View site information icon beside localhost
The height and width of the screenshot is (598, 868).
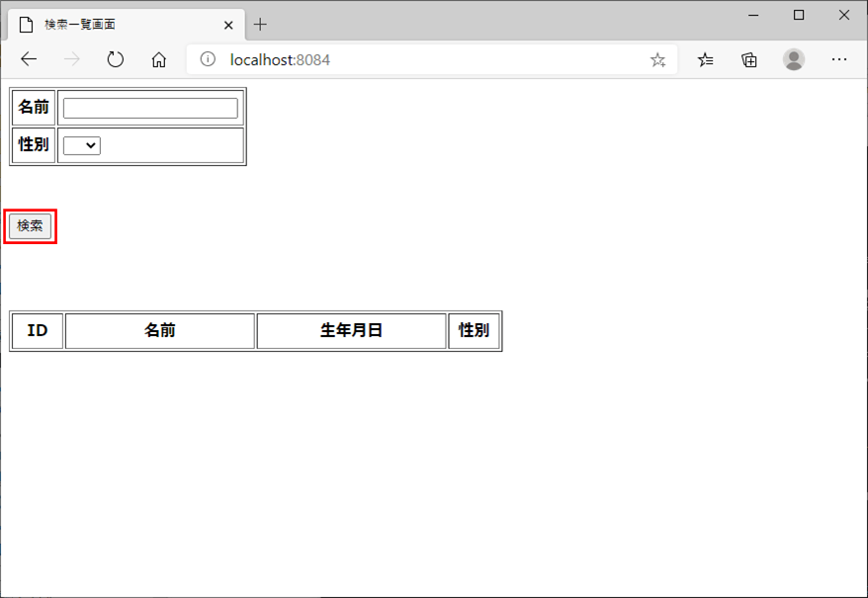pos(208,59)
